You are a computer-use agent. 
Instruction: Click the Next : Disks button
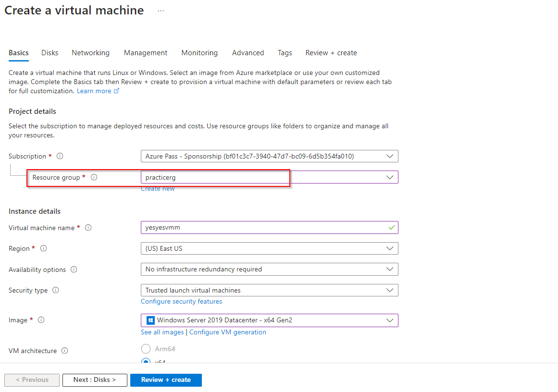click(x=95, y=380)
